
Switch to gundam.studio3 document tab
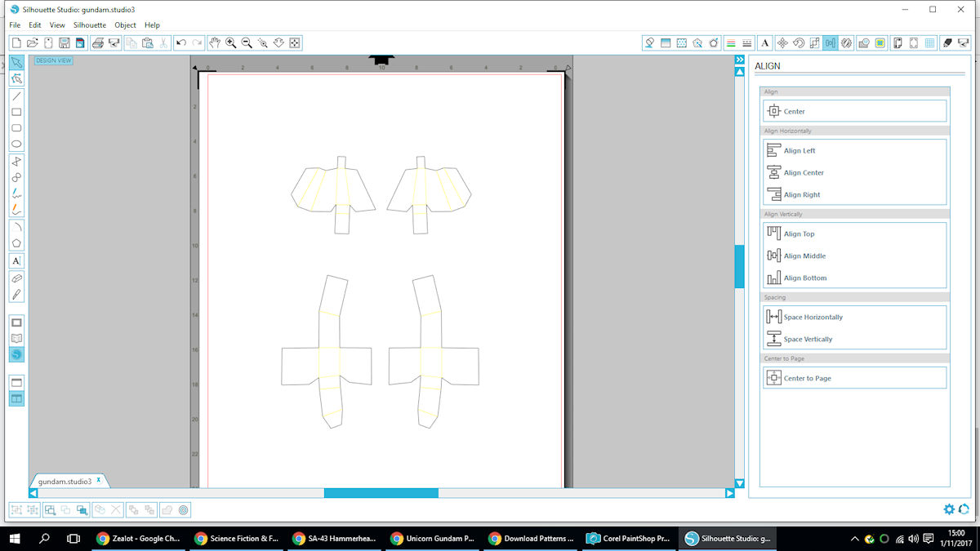point(65,482)
